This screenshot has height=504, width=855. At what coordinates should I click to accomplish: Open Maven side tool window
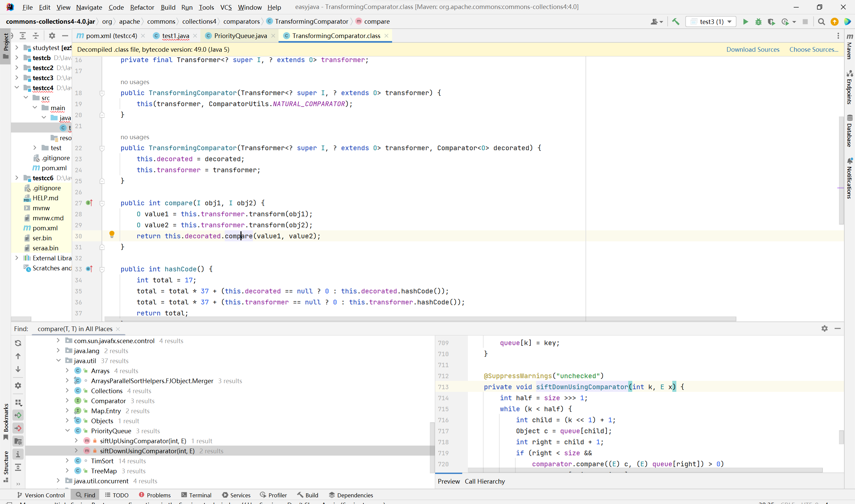tap(850, 46)
